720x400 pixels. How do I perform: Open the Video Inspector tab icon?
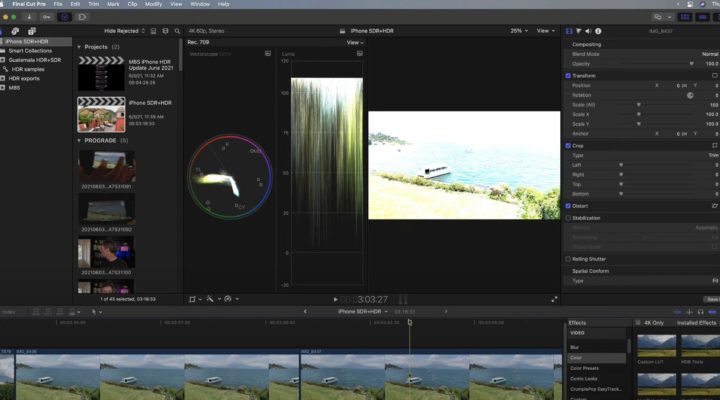coord(569,31)
